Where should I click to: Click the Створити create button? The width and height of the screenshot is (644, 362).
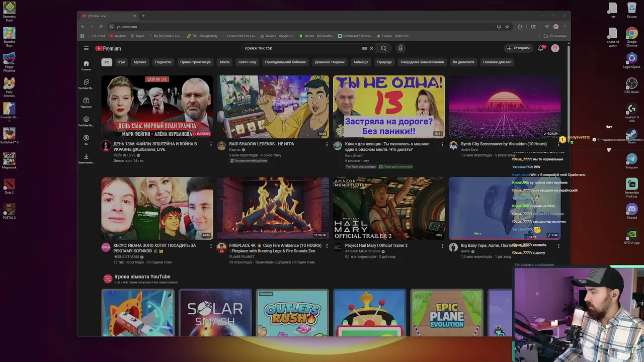coord(518,48)
